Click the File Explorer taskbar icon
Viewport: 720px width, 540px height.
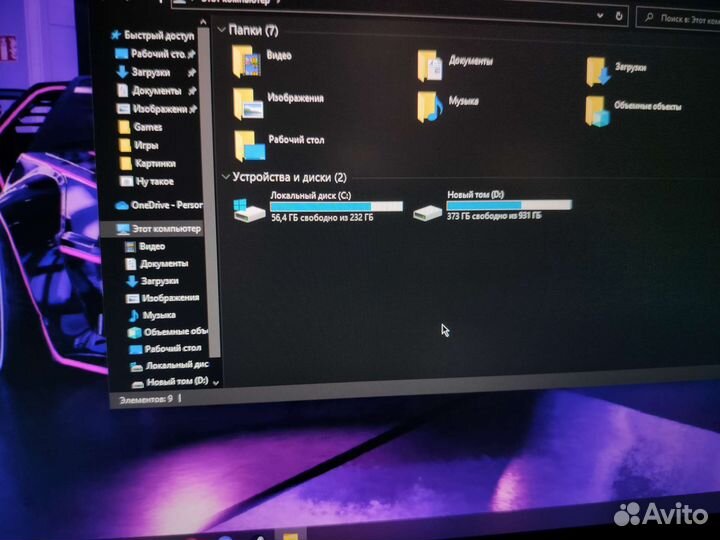[290, 536]
